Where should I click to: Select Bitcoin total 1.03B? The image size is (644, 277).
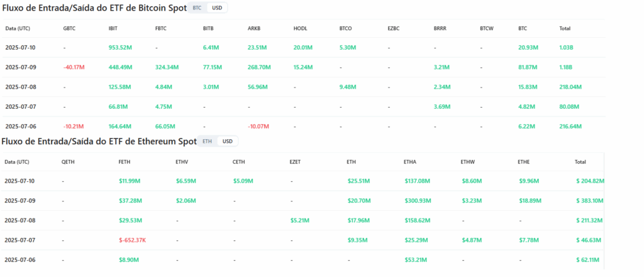tap(566, 48)
